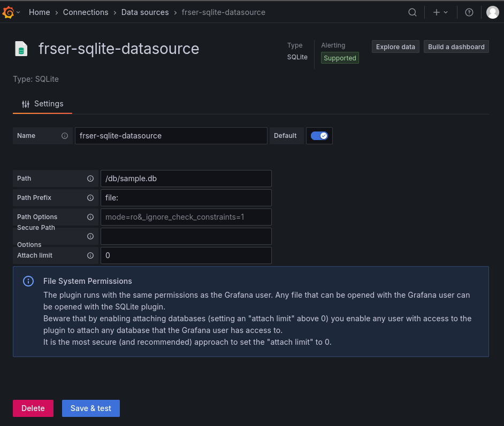Click the info icon beside Path Prefix
The height and width of the screenshot is (426, 504).
coord(90,197)
